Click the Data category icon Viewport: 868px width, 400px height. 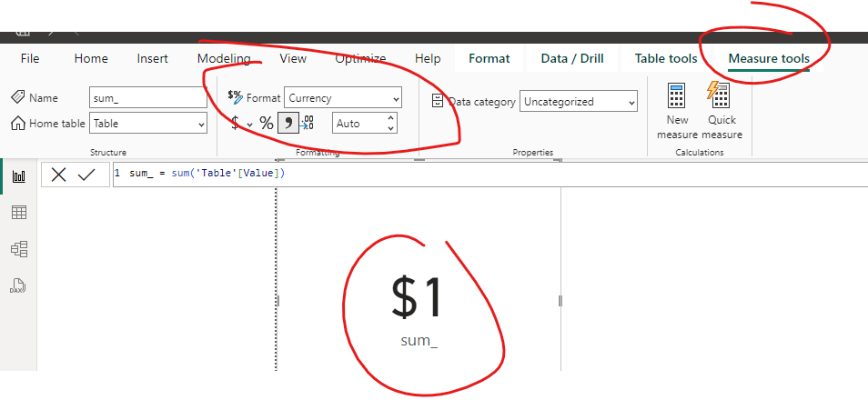[x=438, y=101]
